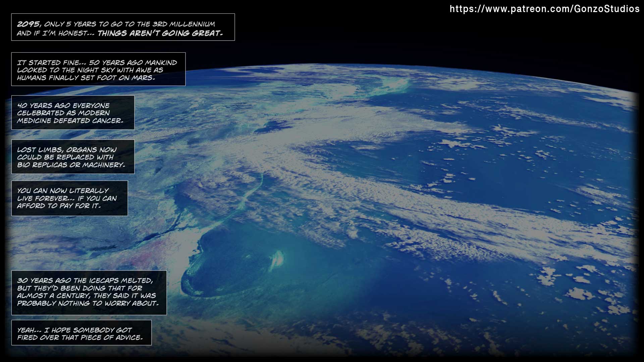Click the caption beginning with 2095
The height and width of the screenshot is (362, 644).
click(x=123, y=27)
